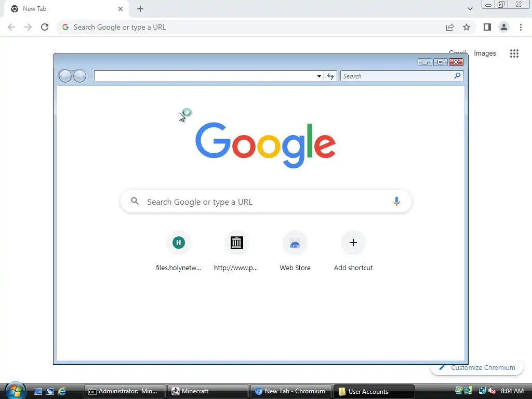
Task: Open the Chromium profile avatar
Action: tap(504, 27)
